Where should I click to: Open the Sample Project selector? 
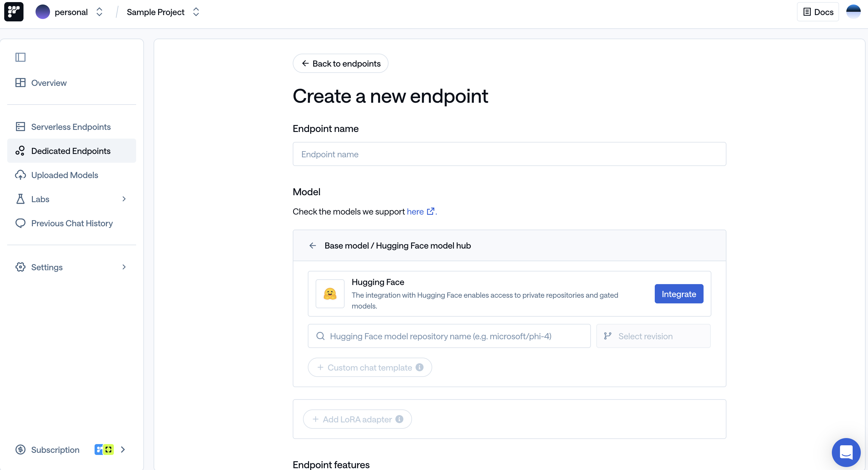196,12
